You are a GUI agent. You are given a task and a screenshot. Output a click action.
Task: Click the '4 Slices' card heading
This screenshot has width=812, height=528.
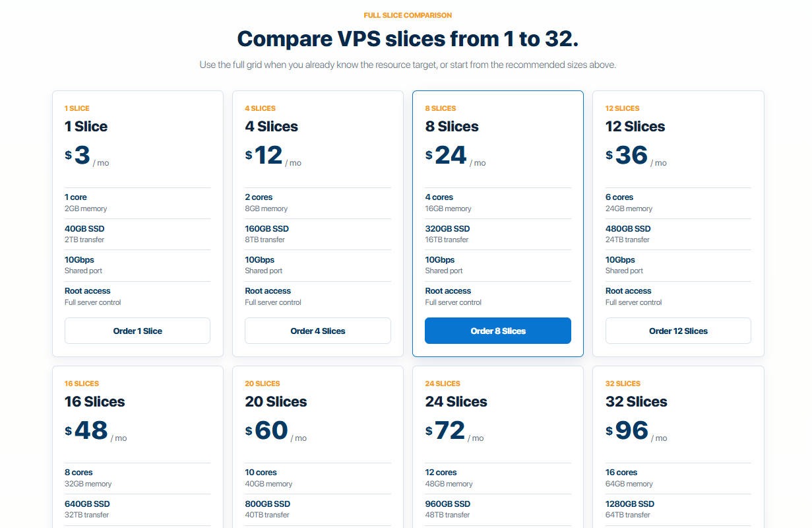coord(271,126)
